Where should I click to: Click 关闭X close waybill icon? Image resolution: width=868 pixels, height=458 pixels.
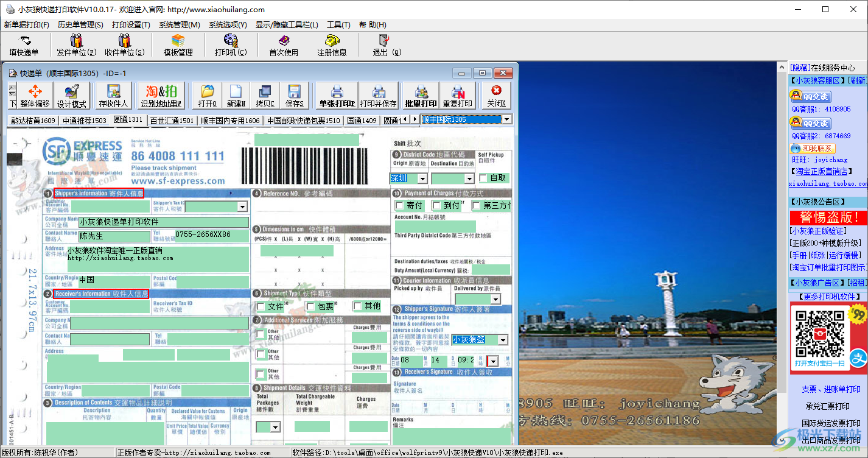[x=496, y=96]
